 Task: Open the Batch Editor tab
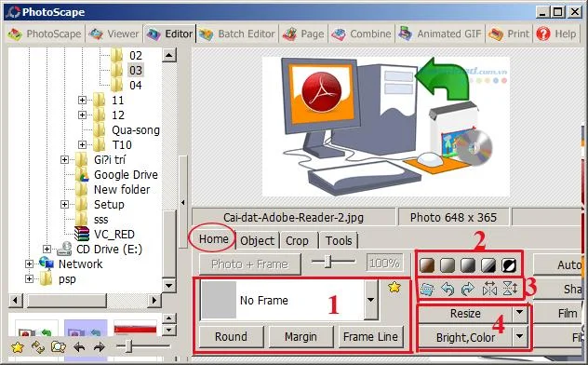(x=237, y=34)
